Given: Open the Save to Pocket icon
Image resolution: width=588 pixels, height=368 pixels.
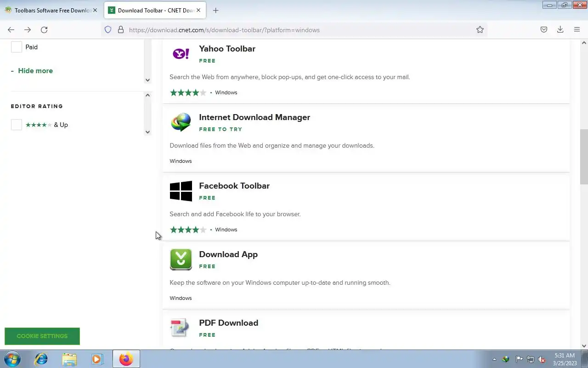Looking at the screenshot, I should click(x=544, y=30).
